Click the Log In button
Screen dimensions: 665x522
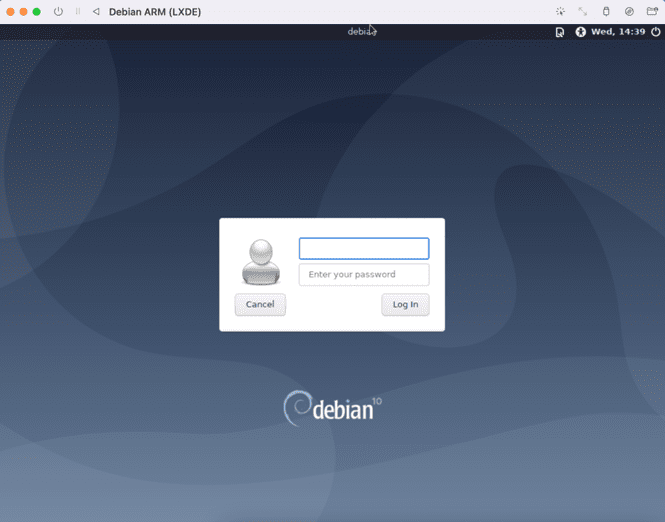point(405,304)
